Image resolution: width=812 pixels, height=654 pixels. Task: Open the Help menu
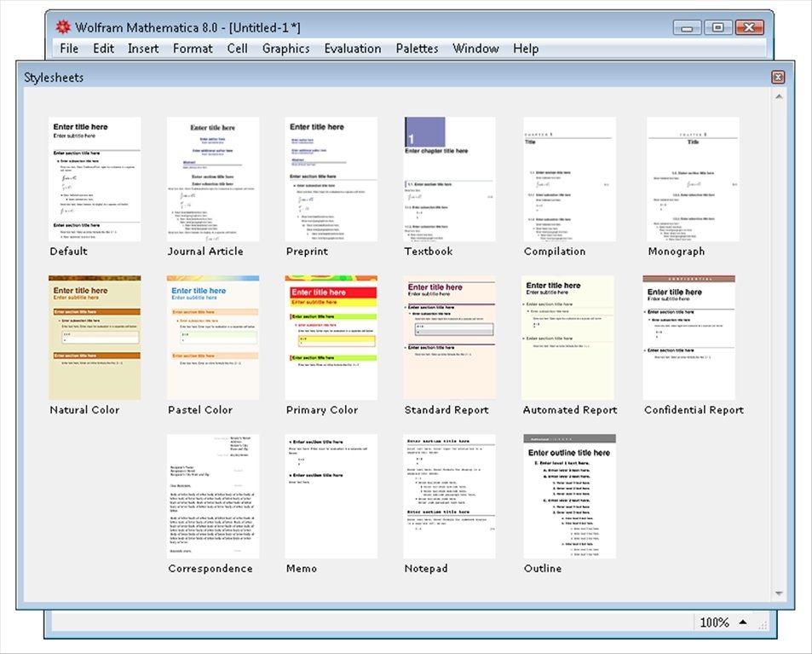526,49
